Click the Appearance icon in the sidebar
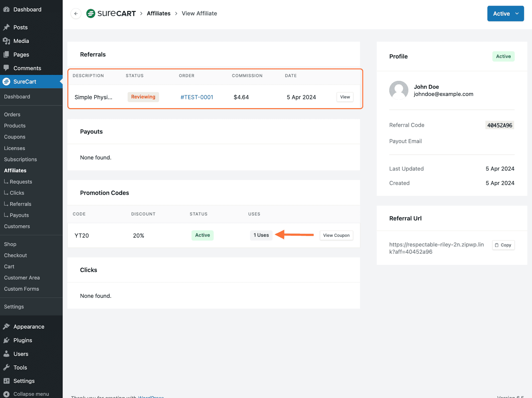Screen dimensions: 532x398 (x=7, y=326)
